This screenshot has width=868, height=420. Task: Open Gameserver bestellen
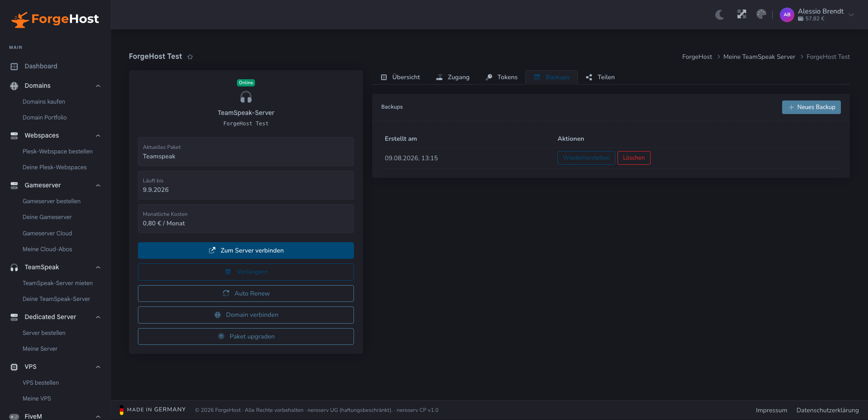52,201
